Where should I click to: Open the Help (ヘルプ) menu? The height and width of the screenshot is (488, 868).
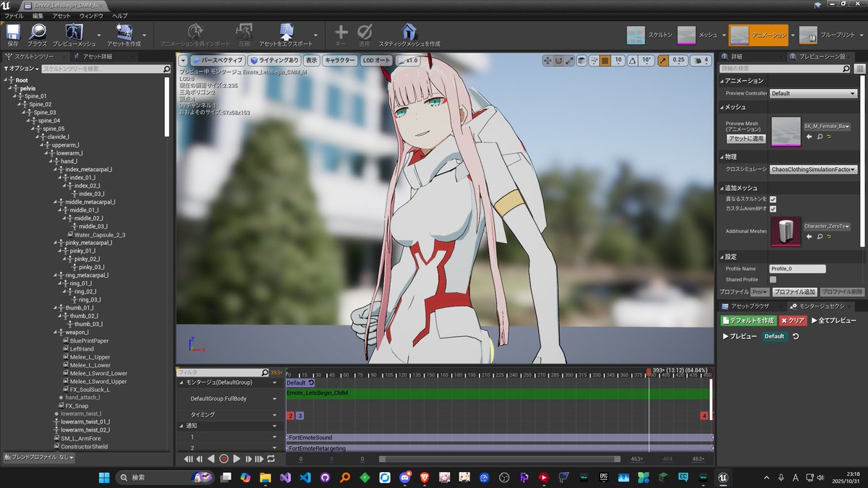click(120, 15)
